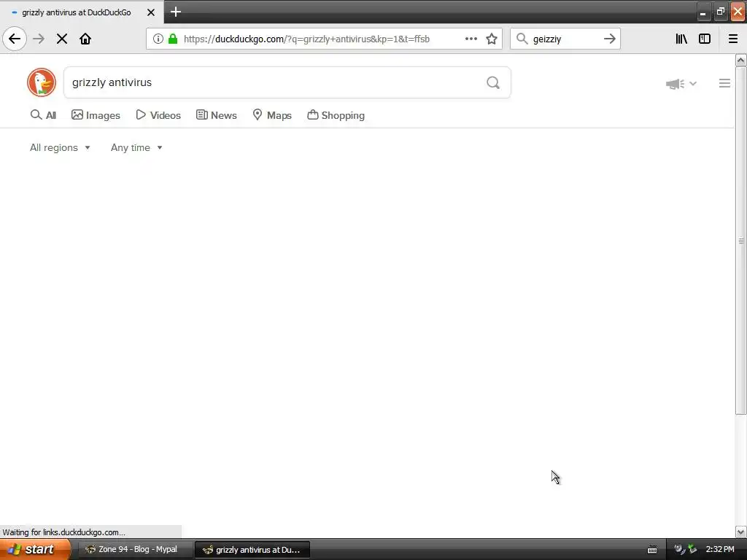
Task: Click the second system tray icon beside clock
Action: (x=692, y=550)
